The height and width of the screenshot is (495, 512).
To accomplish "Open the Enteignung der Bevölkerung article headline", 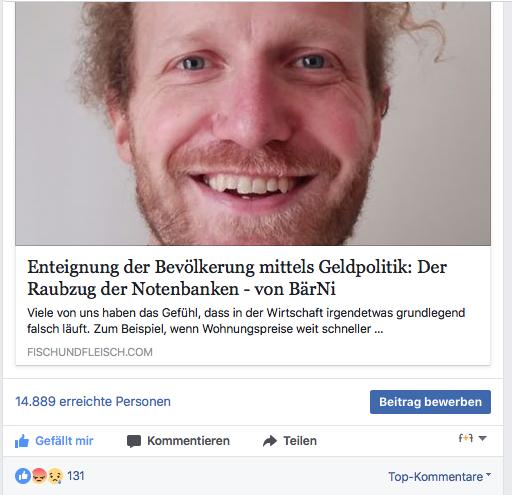I will click(237, 278).
